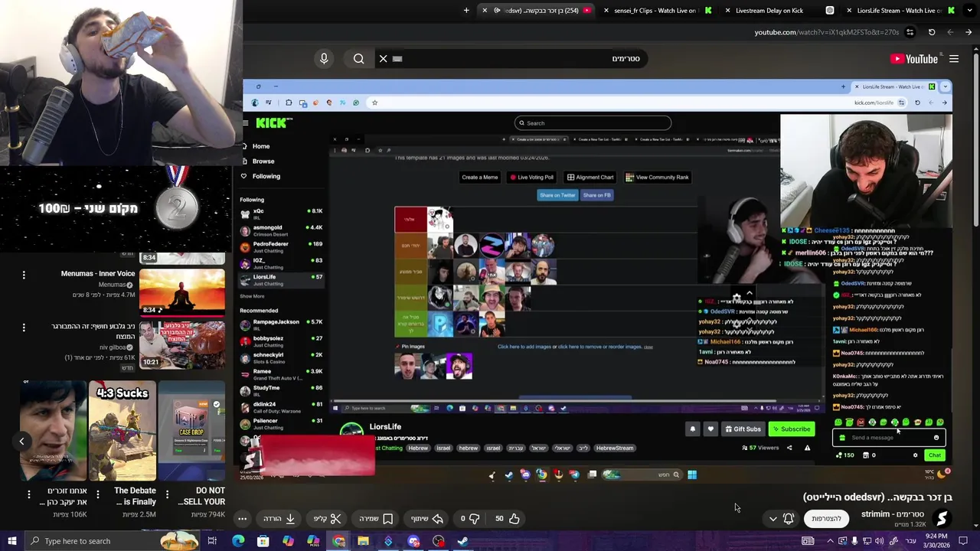
Task: Like the video (50 likes)
Action: coord(507,518)
